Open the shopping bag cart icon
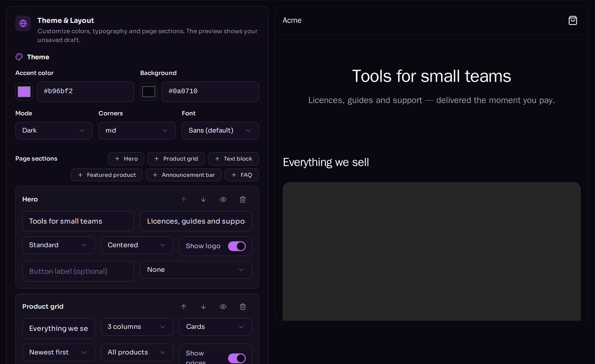Image resolution: width=595 pixels, height=364 pixels. point(573,20)
